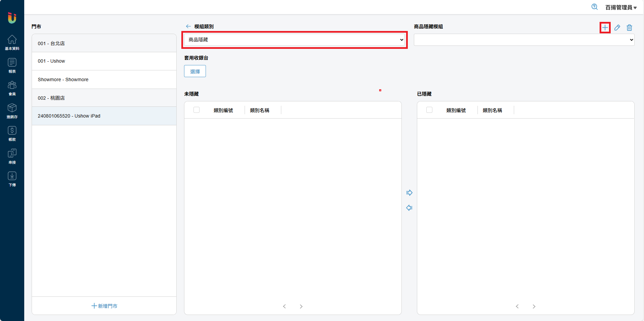Check select-all box in 未隱藏 table
Viewport: 644px width, 321px height.
(196, 110)
